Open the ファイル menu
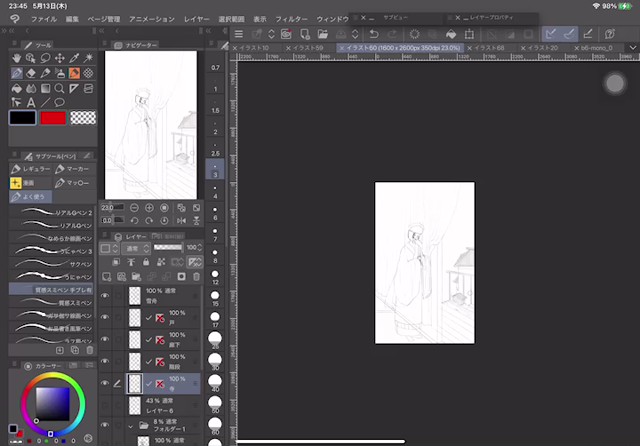This screenshot has height=446, width=640. [x=44, y=19]
